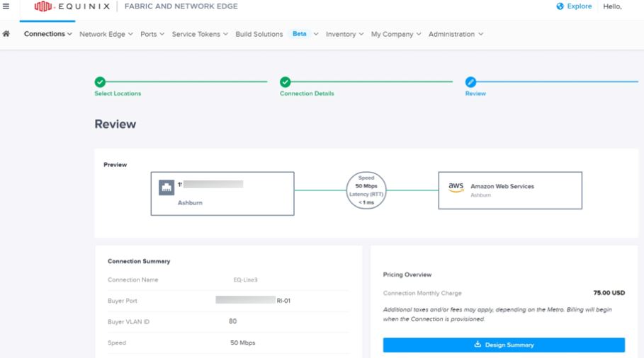Click the Preview label
This screenshot has height=358, width=644.
coord(115,164)
